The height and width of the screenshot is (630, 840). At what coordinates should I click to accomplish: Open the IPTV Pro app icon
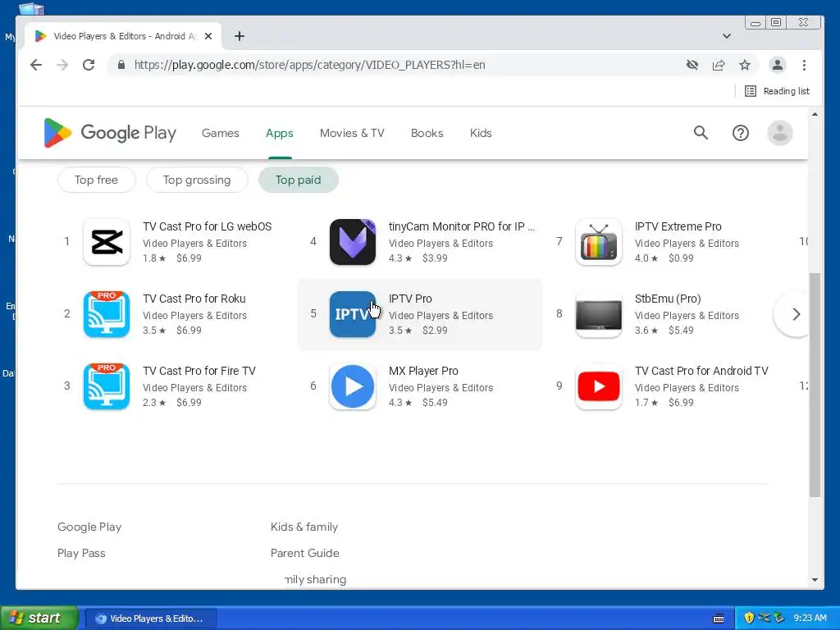click(353, 314)
